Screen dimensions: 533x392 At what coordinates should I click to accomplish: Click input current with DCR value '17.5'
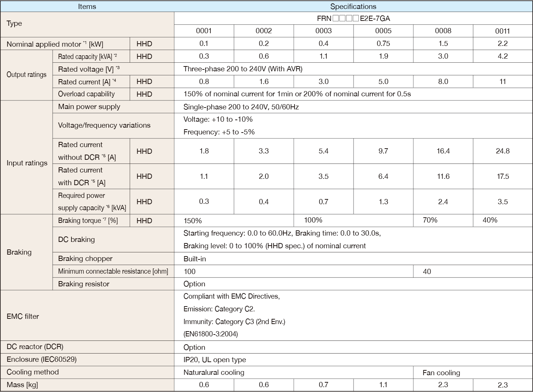[503, 176]
